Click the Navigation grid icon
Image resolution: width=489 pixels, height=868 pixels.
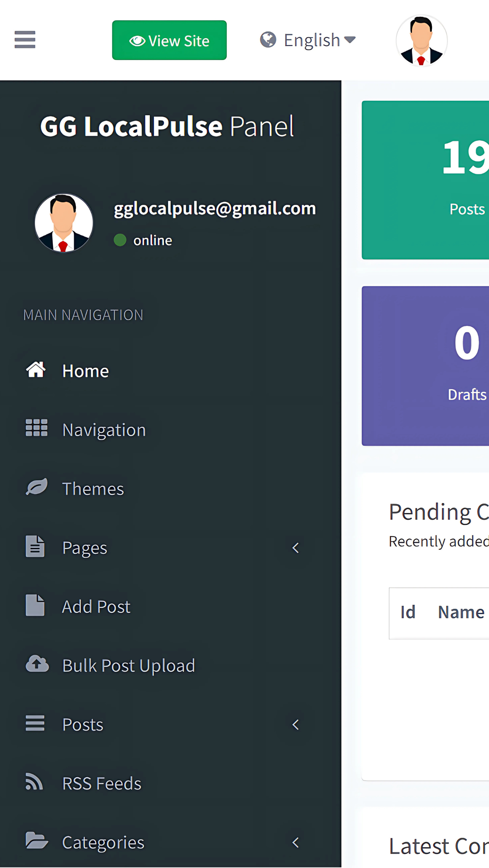pos(36,428)
